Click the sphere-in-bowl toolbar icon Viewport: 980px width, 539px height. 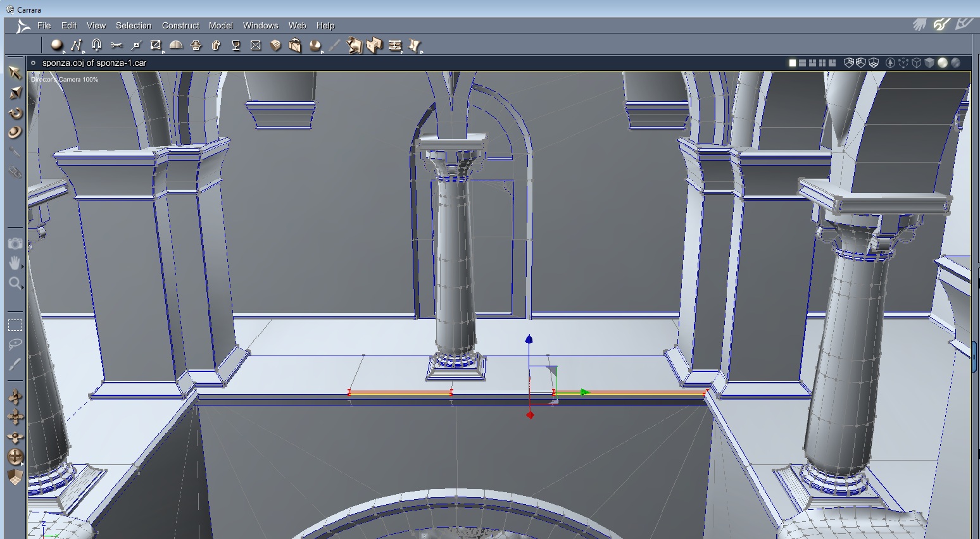[315, 45]
